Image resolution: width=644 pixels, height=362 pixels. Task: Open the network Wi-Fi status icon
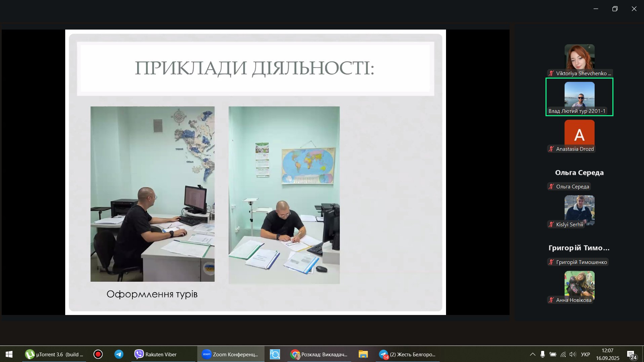pyautogui.click(x=563, y=354)
